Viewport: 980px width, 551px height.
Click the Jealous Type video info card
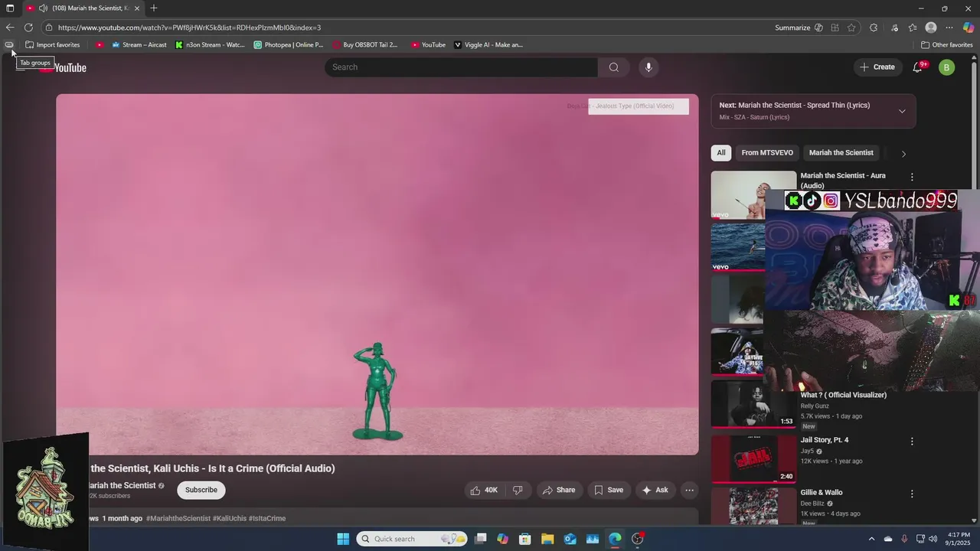[639, 106]
